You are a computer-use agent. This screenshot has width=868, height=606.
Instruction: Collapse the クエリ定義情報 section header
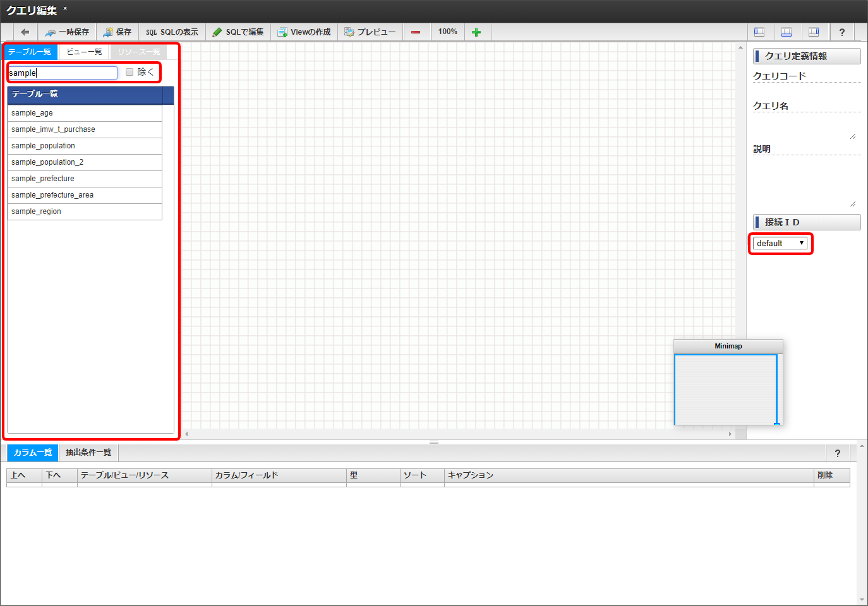[x=807, y=56]
